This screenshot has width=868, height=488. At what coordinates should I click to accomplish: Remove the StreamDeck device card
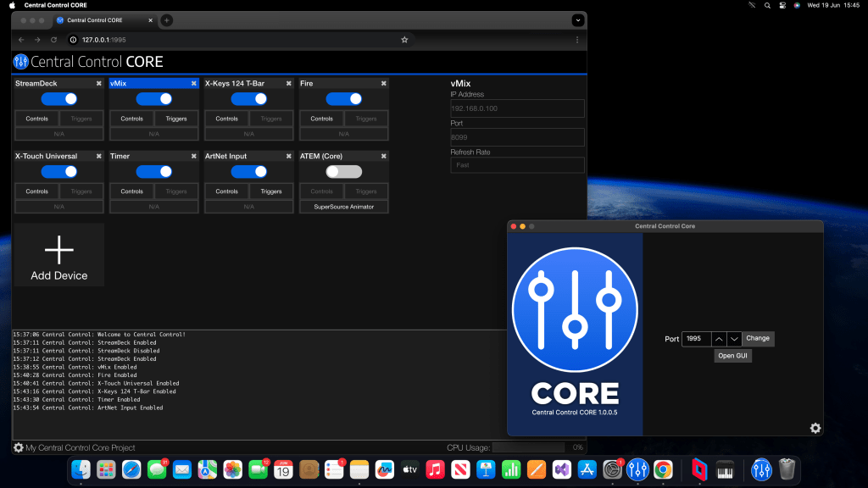[99, 84]
